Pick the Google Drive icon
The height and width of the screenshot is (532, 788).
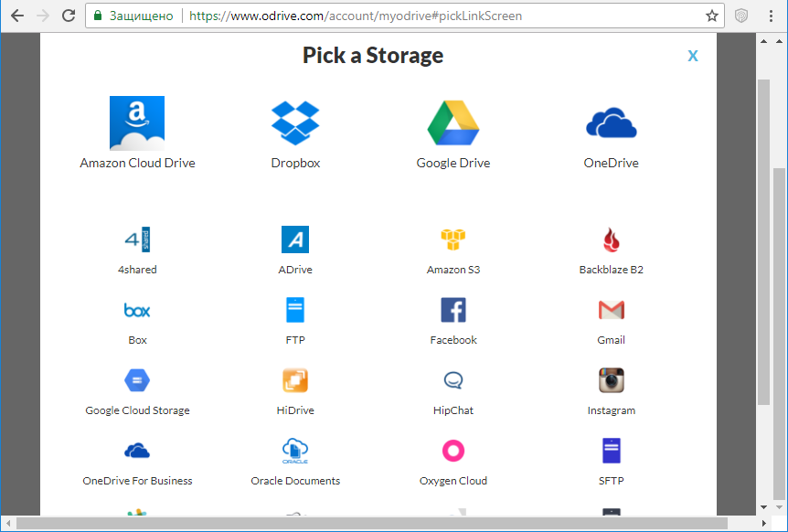pos(453,122)
